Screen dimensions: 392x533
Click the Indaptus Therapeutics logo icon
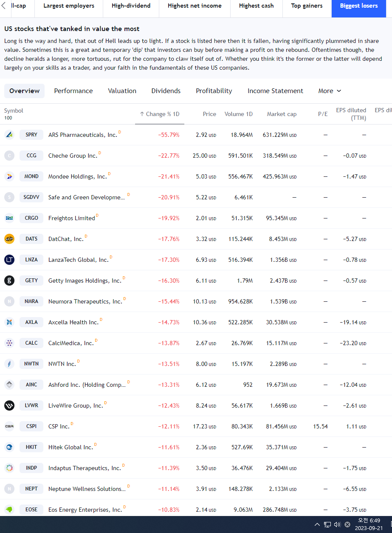(x=9, y=468)
